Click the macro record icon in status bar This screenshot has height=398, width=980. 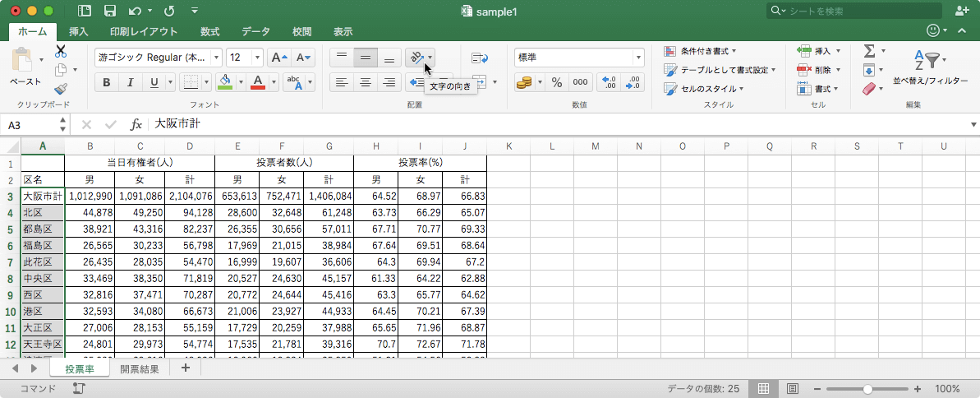click(x=79, y=389)
